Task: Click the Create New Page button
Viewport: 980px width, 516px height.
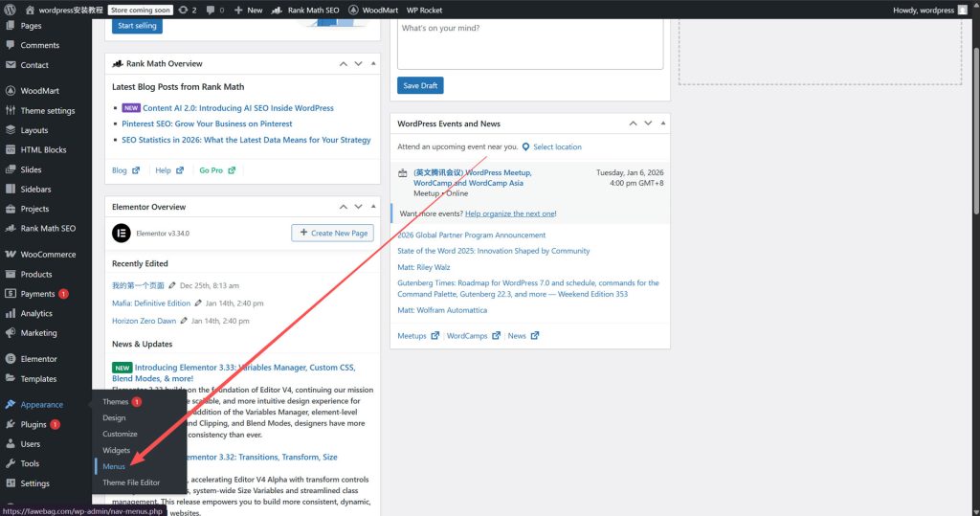Action: click(332, 233)
